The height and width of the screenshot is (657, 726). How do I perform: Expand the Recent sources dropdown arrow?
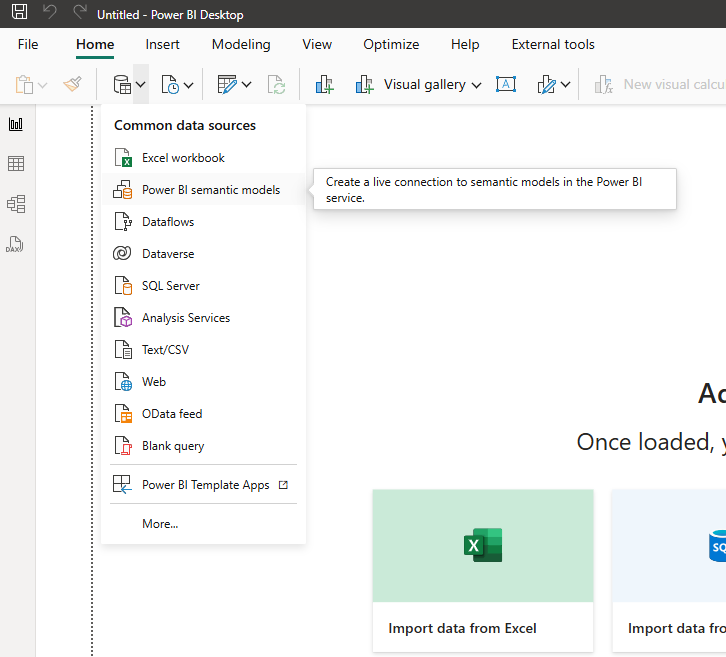click(x=188, y=85)
